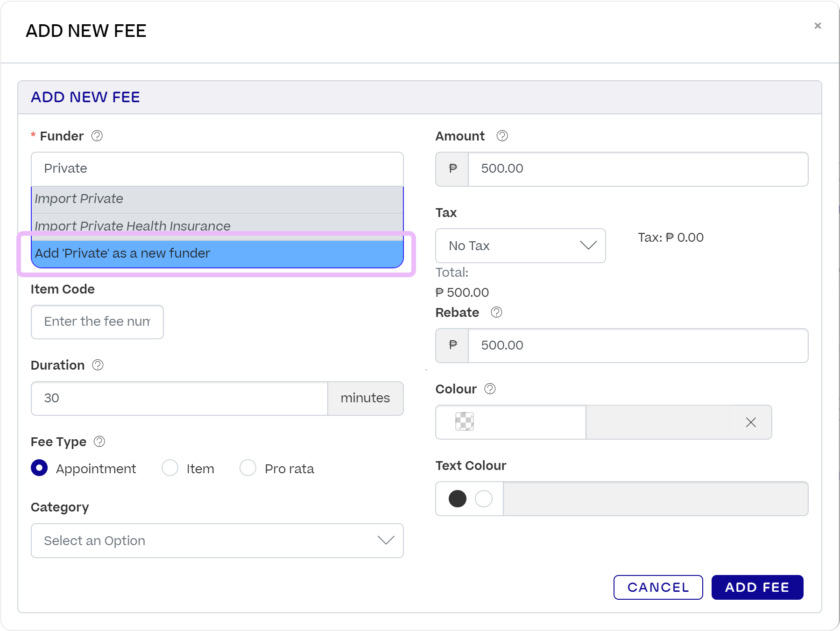Clear the Colour selection with X
The image size is (840, 631).
[x=751, y=422]
